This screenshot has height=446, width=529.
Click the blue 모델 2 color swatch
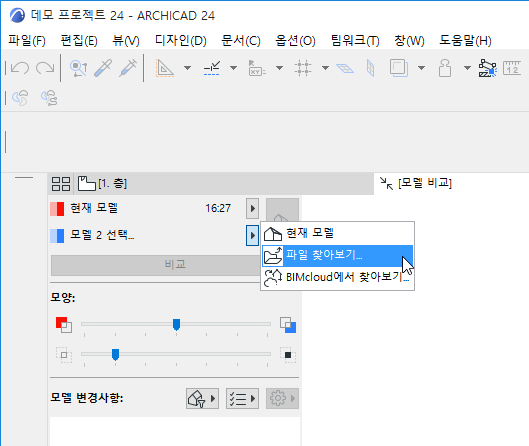pyautogui.click(x=57, y=236)
